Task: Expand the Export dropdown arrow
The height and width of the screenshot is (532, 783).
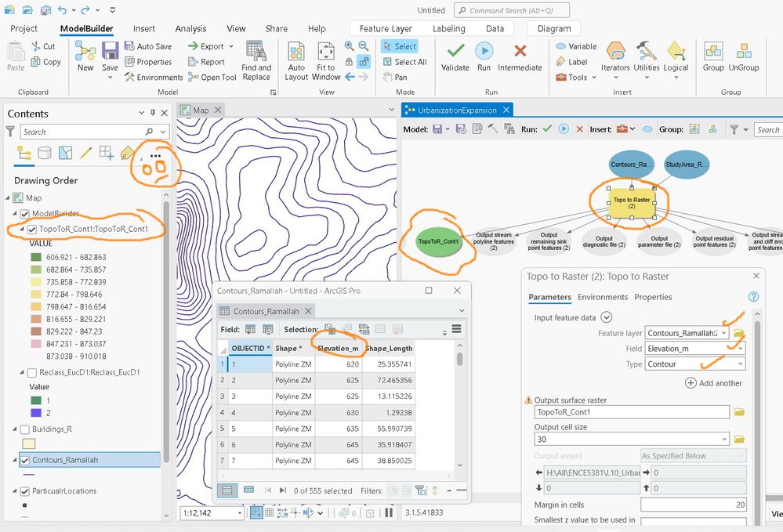Action: pos(231,46)
